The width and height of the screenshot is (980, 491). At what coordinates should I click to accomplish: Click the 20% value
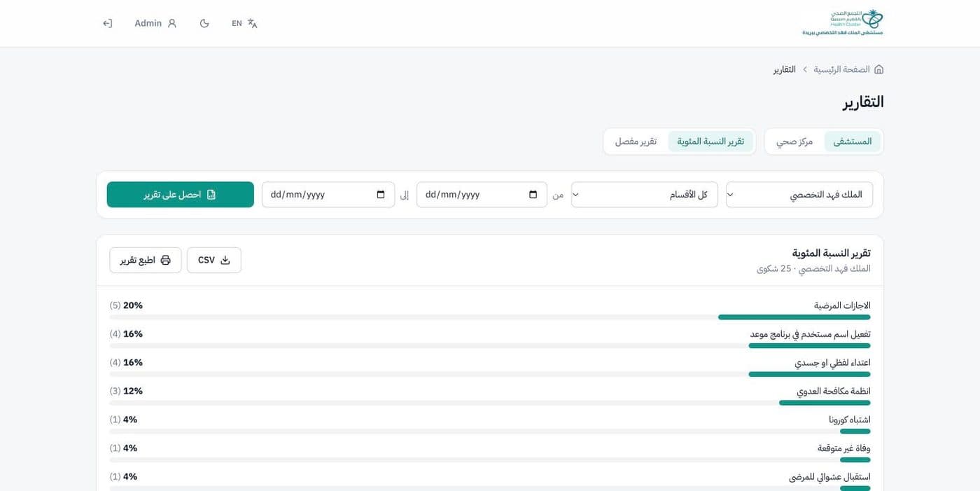point(133,305)
